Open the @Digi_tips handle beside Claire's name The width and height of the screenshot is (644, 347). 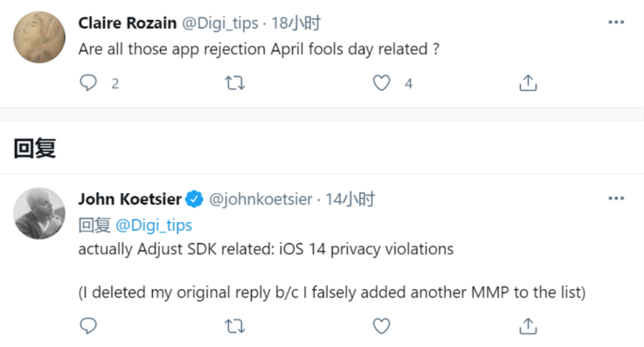coord(220,24)
